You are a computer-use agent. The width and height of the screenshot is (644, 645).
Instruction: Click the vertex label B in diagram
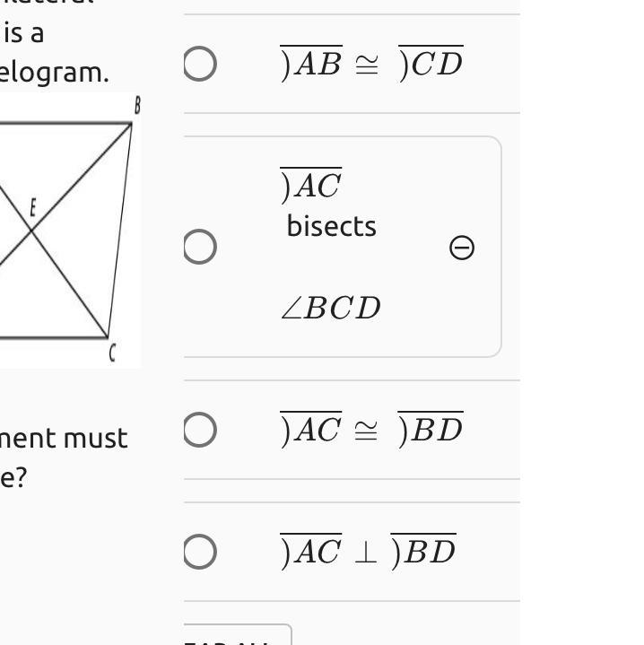pyautogui.click(x=138, y=105)
